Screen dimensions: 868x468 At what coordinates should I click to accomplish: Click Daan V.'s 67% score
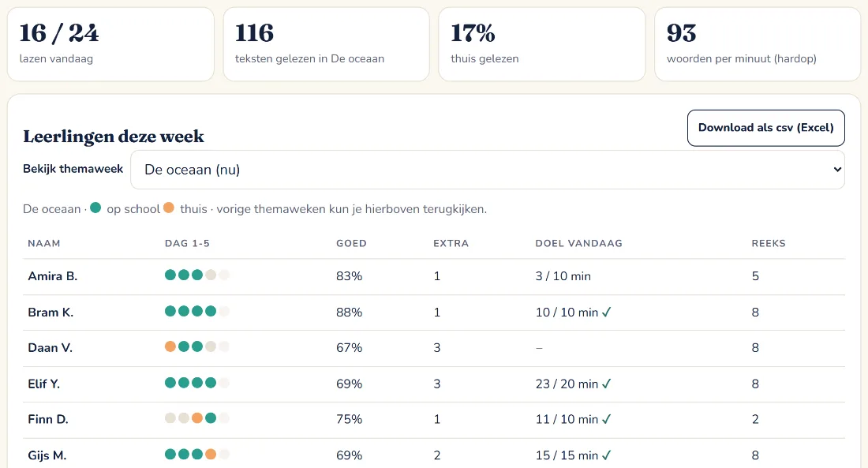click(350, 348)
